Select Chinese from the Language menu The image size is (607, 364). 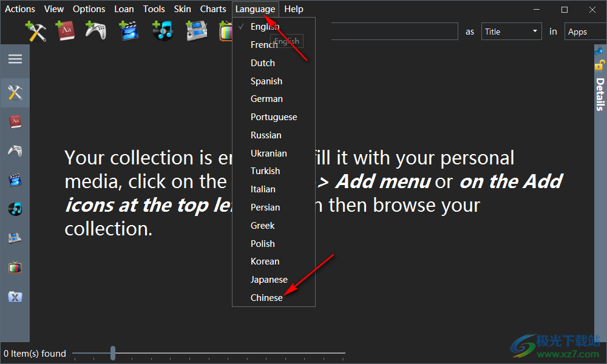click(266, 298)
